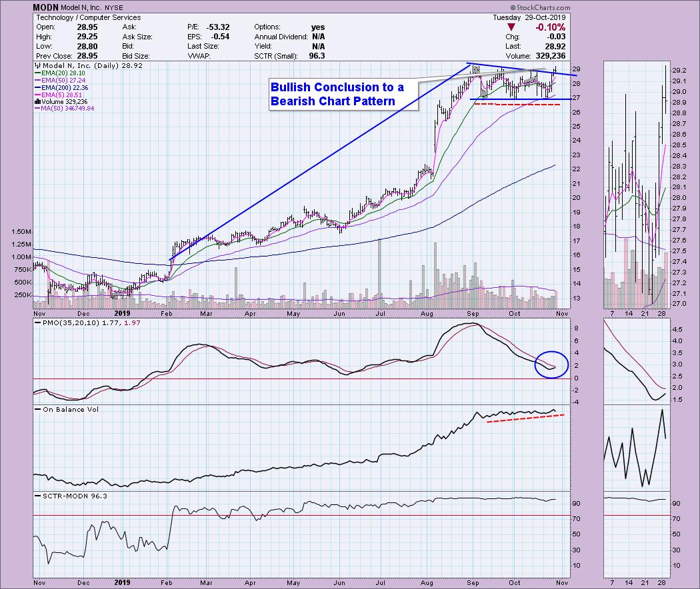Click the Options value yes
This screenshot has height=589, width=700.
click(x=318, y=27)
